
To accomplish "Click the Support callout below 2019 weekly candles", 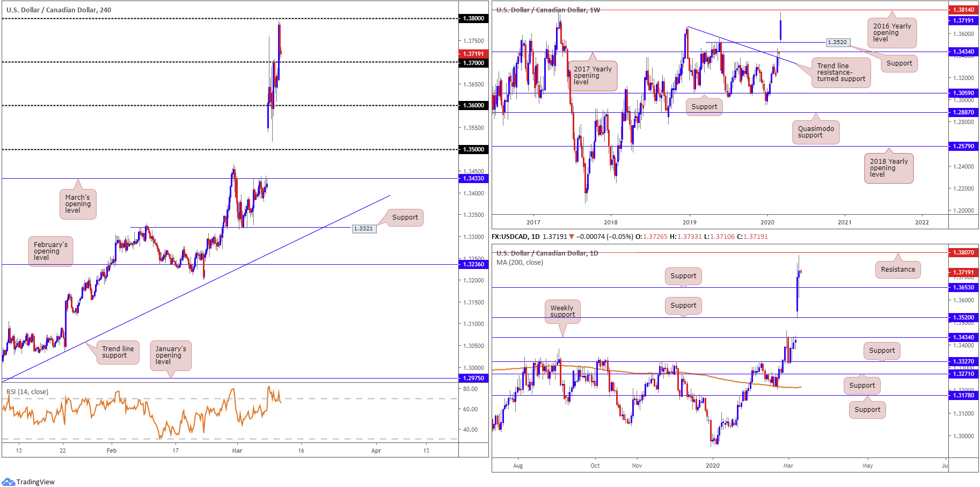I will (704, 107).
